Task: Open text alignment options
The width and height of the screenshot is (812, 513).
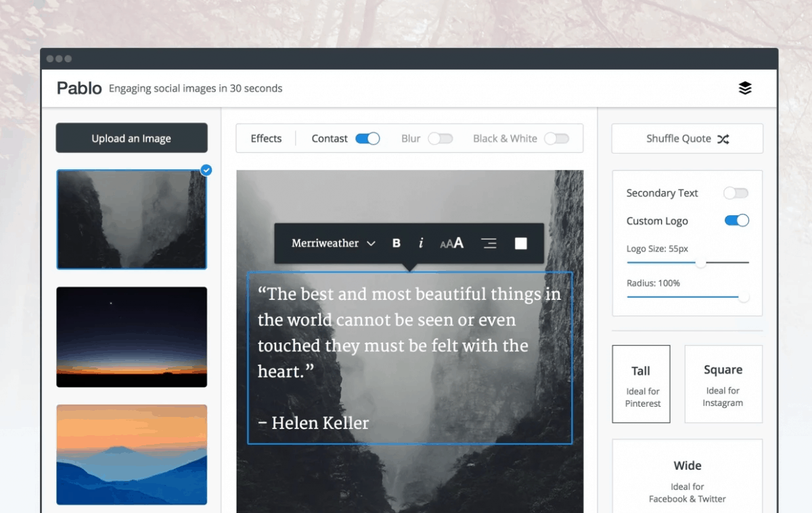Action: point(489,244)
